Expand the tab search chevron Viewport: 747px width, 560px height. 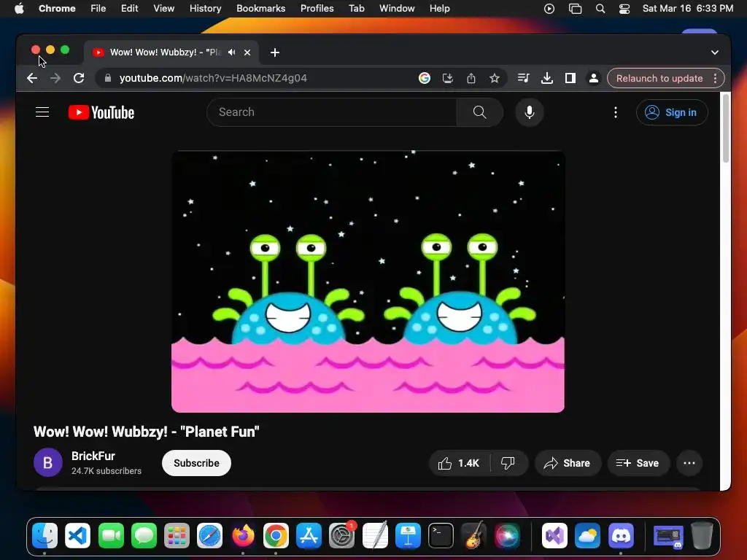715,52
